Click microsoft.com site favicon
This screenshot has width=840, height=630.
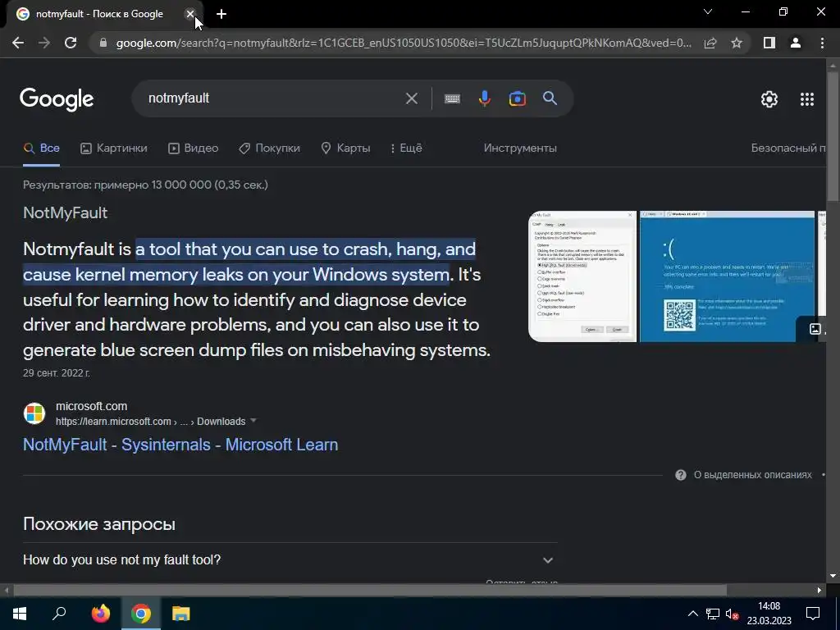34,413
